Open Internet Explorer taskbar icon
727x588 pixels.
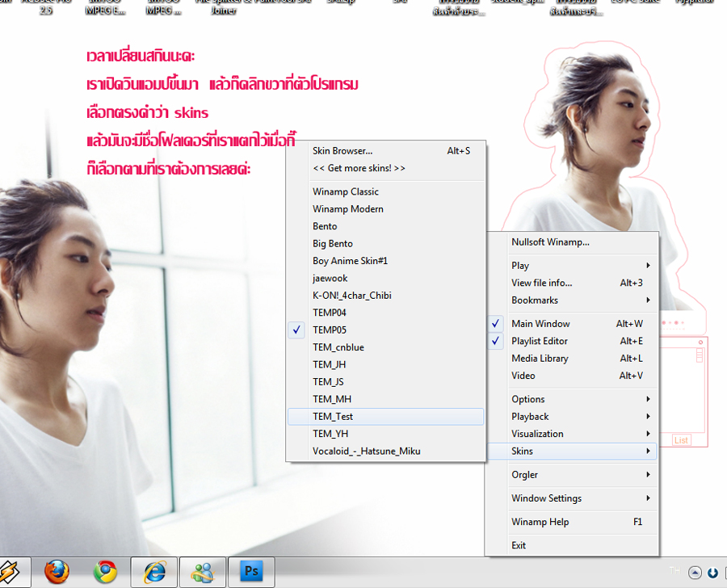click(154, 572)
